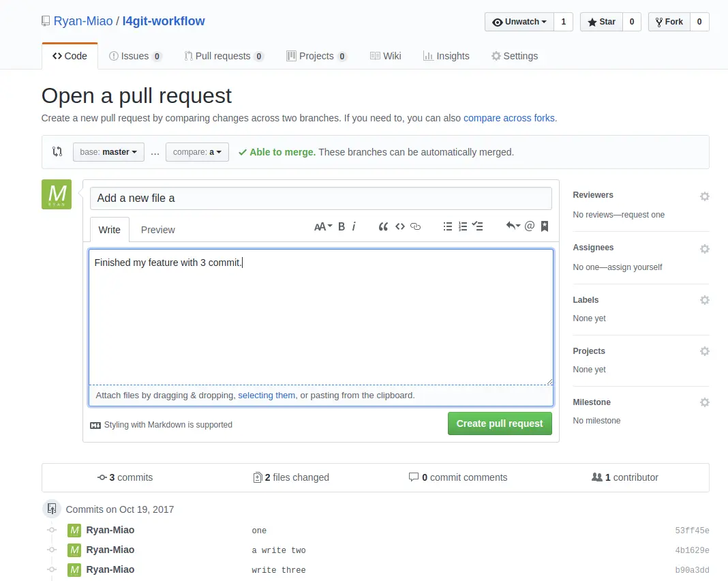The image size is (728, 581).
Task: Show the 1 contributor section
Action: [x=625, y=477]
